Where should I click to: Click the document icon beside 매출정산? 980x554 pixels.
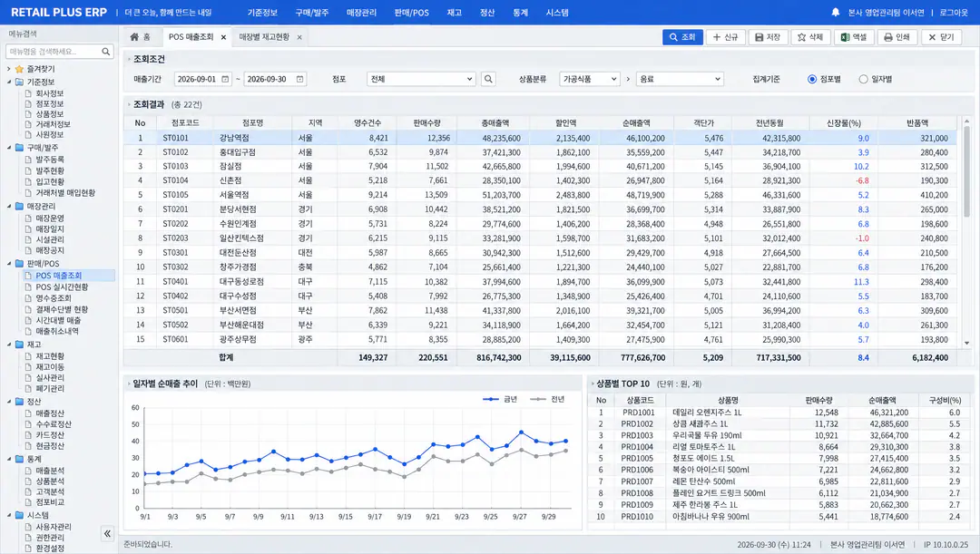[28, 413]
